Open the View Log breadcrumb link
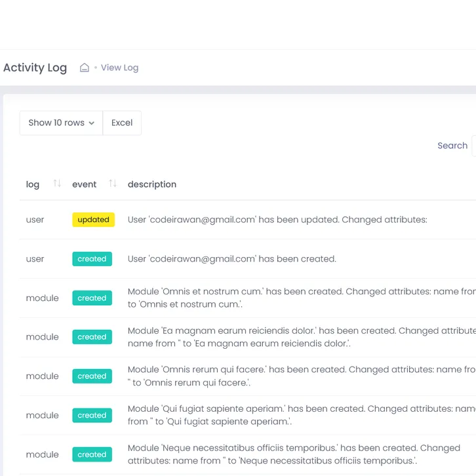The height and width of the screenshot is (476, 476). pos(119,68)
